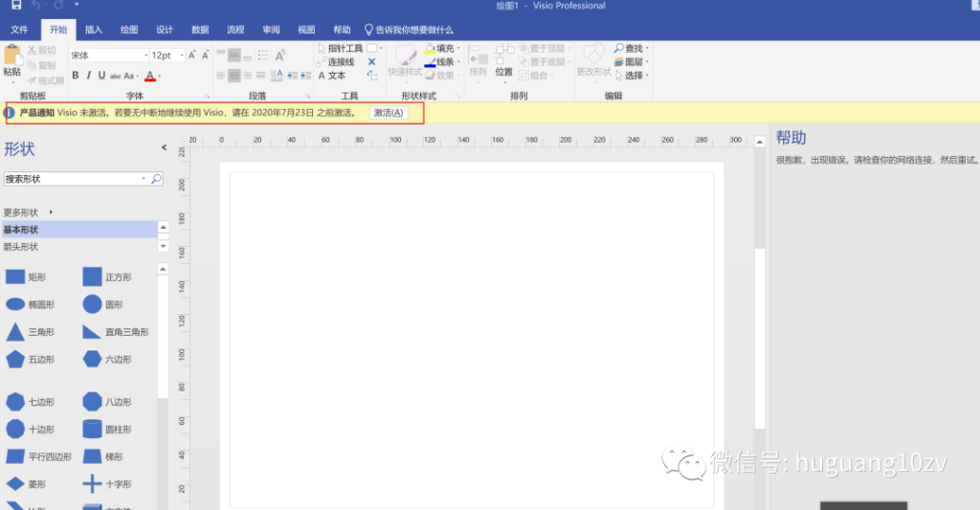Click the increase indent icon
Image resolution: width=980 pixels, height=510 pixels.
click(x=305, y=76)
